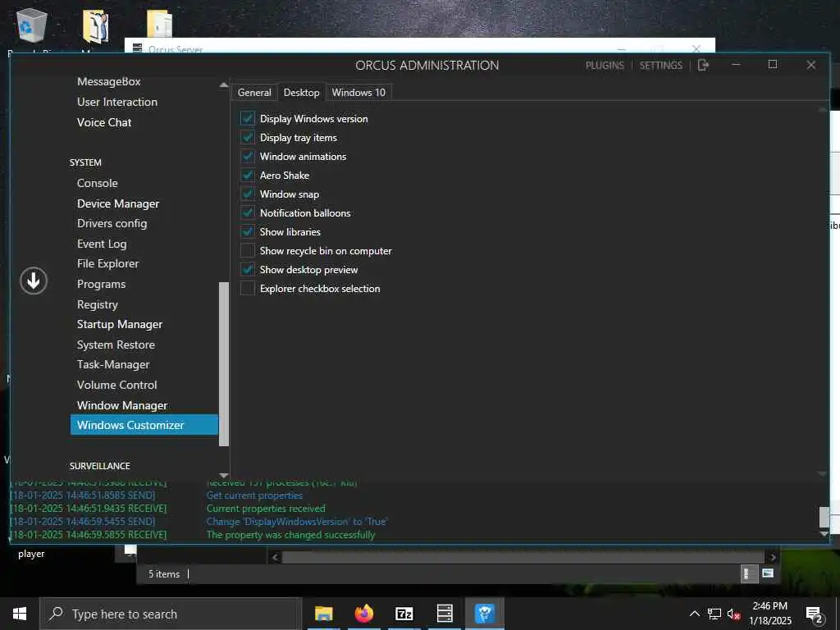
Task: Click the network tray icon
Action: coord(714,614)
